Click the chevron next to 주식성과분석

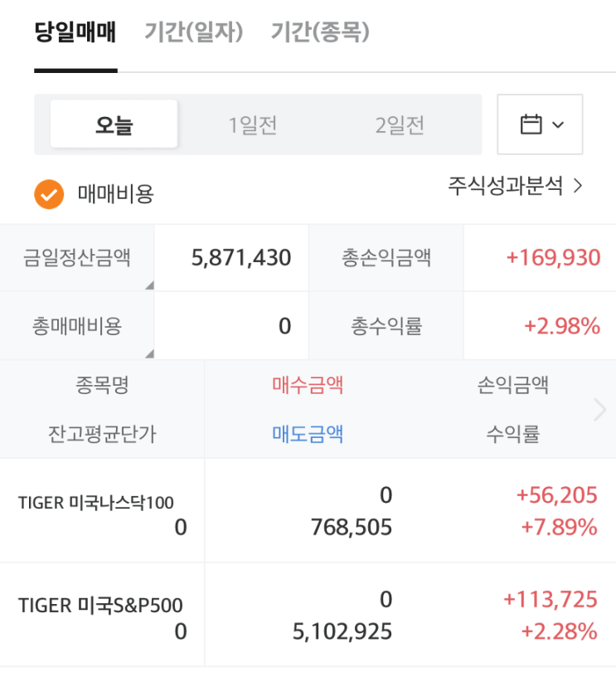(578, 186)
